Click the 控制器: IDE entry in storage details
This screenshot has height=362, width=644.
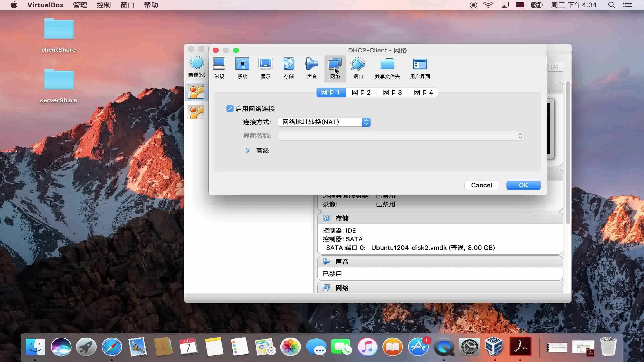[x=339, y=230]
